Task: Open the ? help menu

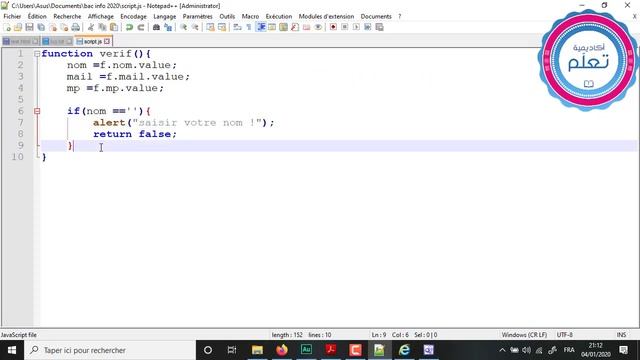Action: (x=400, y=16)
